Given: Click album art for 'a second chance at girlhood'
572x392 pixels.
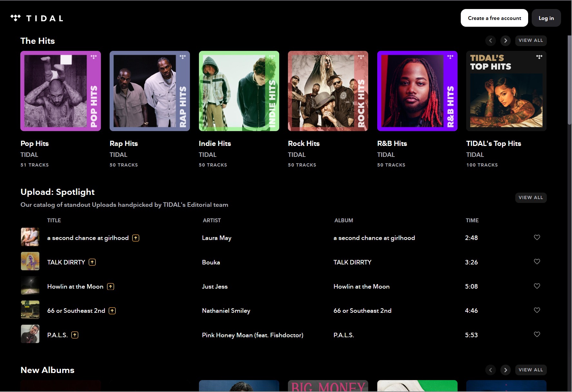Looking at the screenshot, I should coord(30,237).
